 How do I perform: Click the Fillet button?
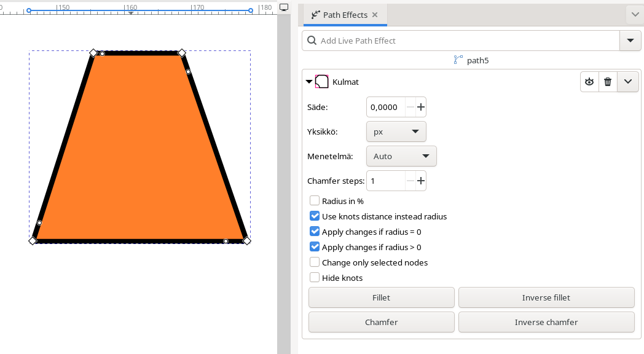pyautogui.click(x=381, y=297)
